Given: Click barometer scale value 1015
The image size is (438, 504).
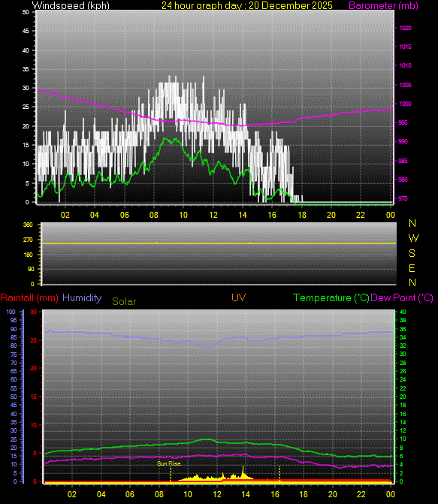Looking at the screenshot, I should pos(405,47).
